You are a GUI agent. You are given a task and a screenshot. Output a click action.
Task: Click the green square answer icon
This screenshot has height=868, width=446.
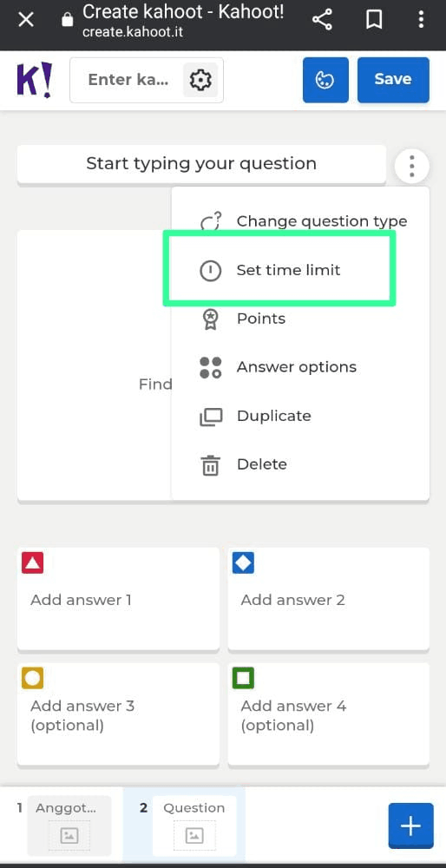(243, 678)
